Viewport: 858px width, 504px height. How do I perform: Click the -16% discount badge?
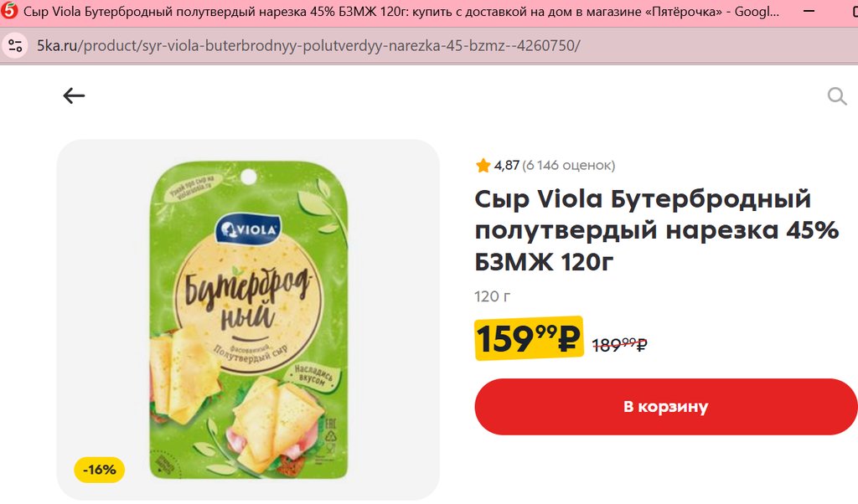(99, 470)
